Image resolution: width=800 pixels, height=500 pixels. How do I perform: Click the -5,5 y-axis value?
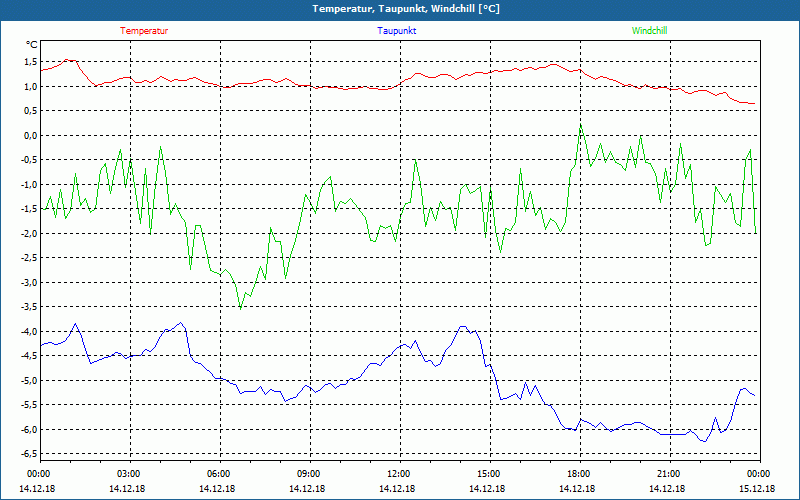click(x=29, y=405)
